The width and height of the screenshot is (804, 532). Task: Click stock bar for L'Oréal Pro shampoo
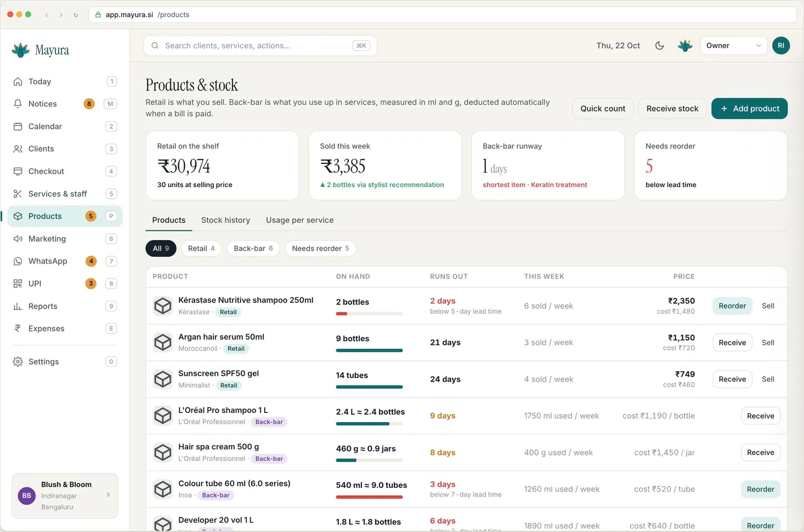(369, 424)
